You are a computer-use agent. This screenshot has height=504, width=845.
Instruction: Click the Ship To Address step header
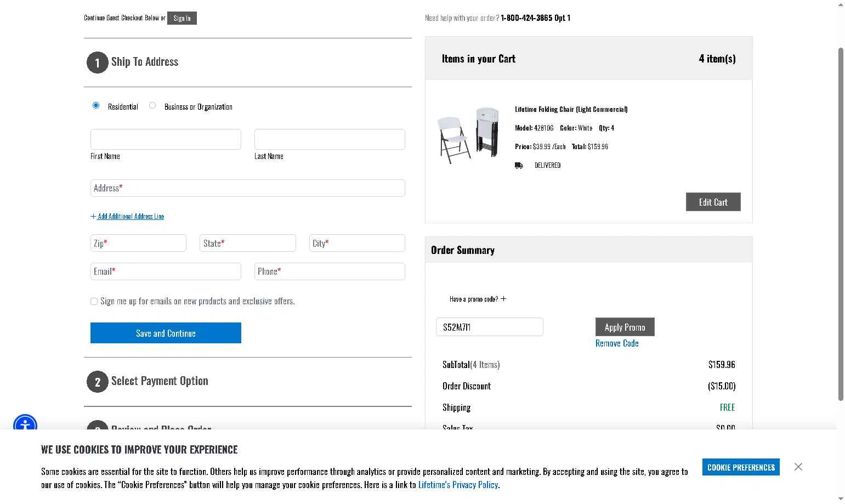(145, 62)
